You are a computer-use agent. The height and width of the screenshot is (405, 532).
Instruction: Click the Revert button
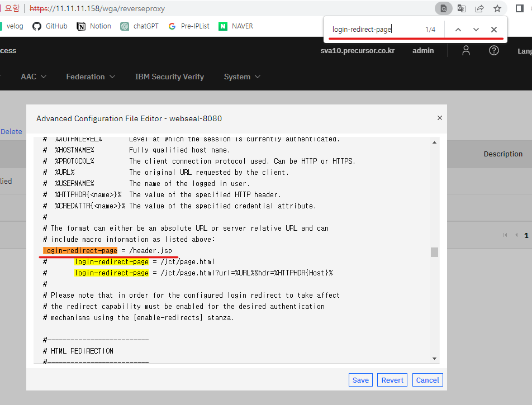pos(392,380)
